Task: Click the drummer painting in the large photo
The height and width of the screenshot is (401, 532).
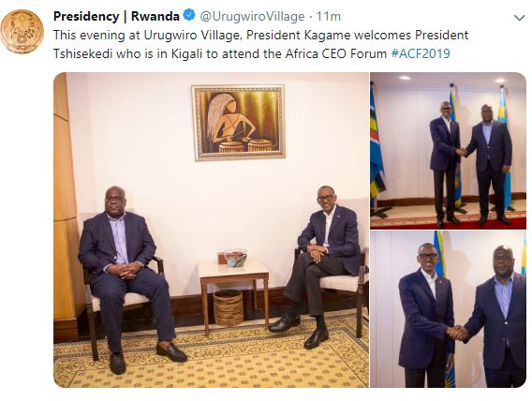Action: 239,122
